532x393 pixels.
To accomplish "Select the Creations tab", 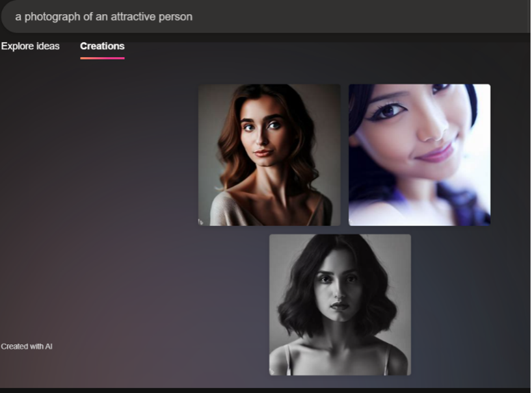I will pyautogui.click(x=102, y=46).
